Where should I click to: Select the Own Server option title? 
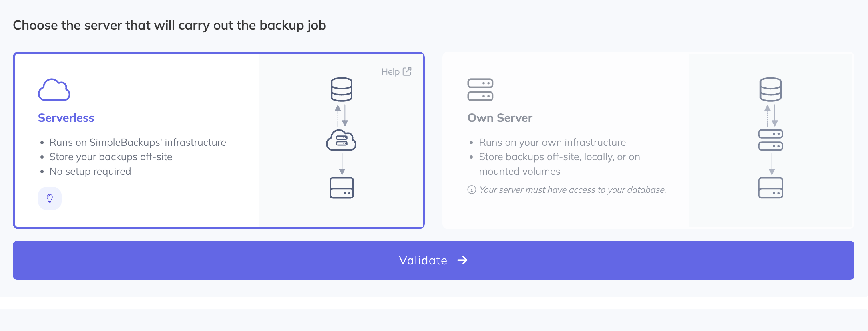coord(500,118)
